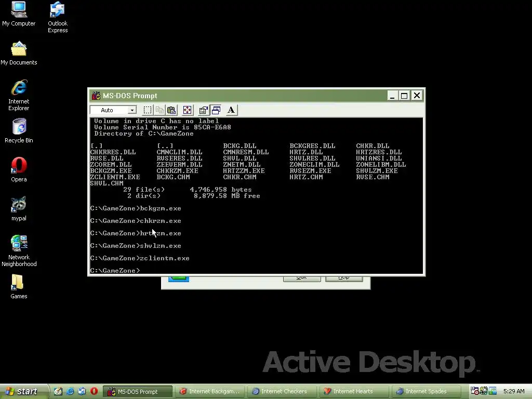Click the first system tray icon
Viewport: 532px width, 399px height.
[475, 391]
